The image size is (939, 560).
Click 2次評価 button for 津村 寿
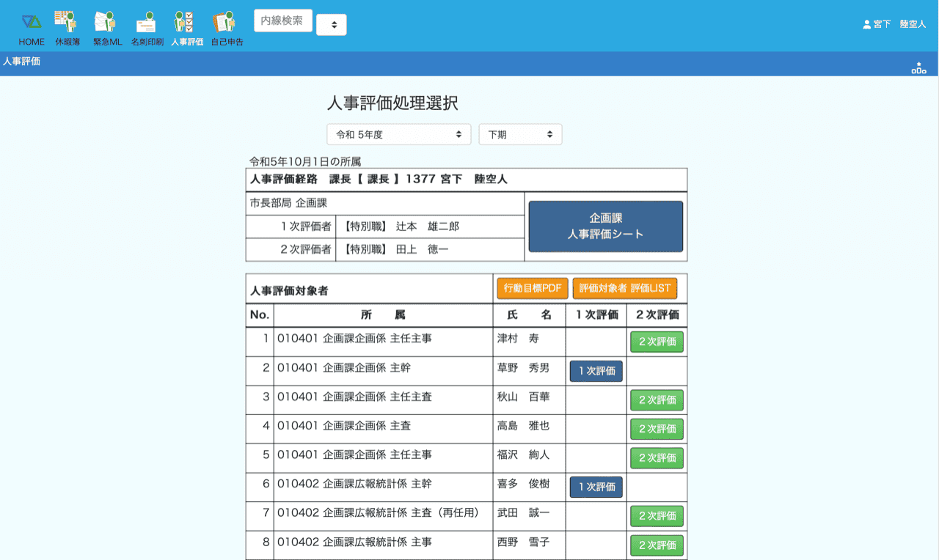(657, 342)
